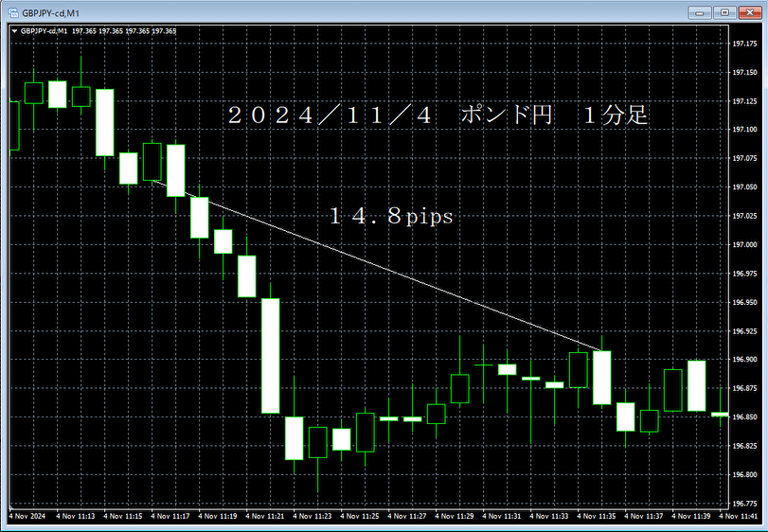Maximize the GBPJPY-cd,M1 chart window
This screenshot has width=768, height=532.
pos(724,12)
